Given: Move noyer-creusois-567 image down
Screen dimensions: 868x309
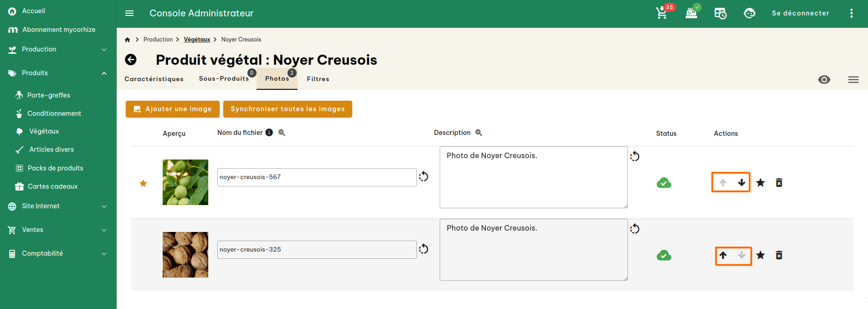Looking at the screenshot, I should (x=742, y=183).
